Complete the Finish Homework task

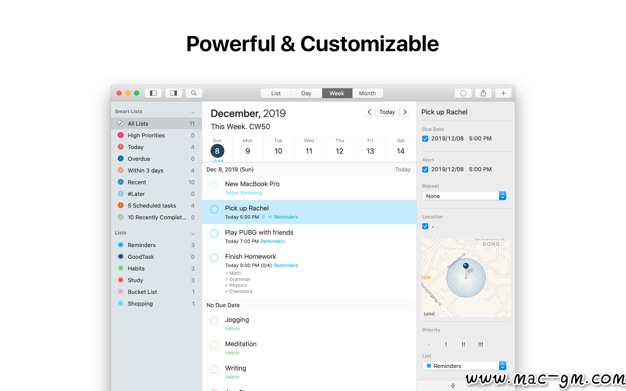tap(214, 258)
